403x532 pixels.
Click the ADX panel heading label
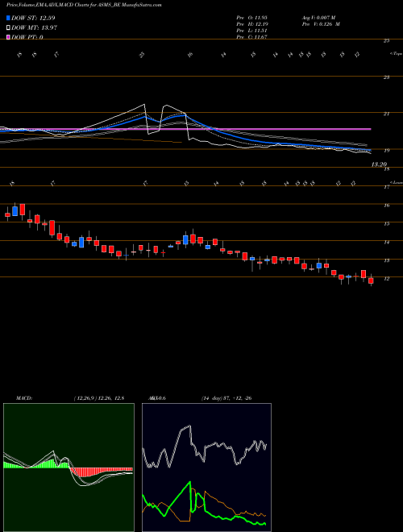coord(156,398)
